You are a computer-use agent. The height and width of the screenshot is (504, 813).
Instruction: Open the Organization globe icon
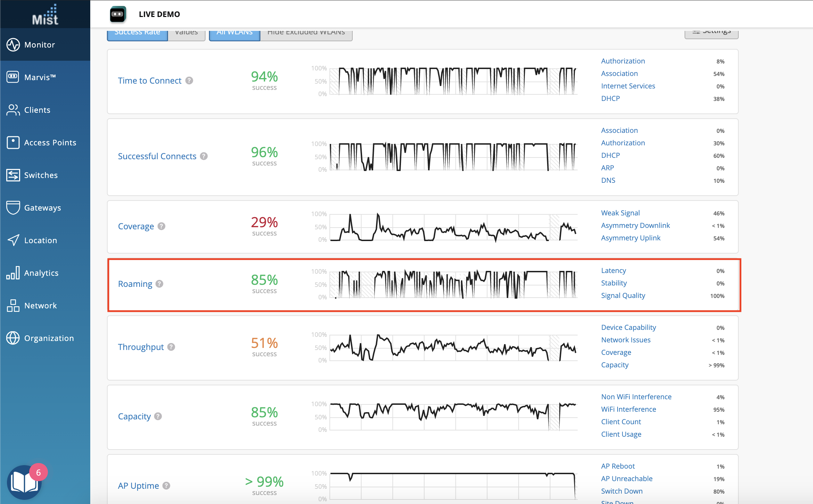[x=13, y=338]
